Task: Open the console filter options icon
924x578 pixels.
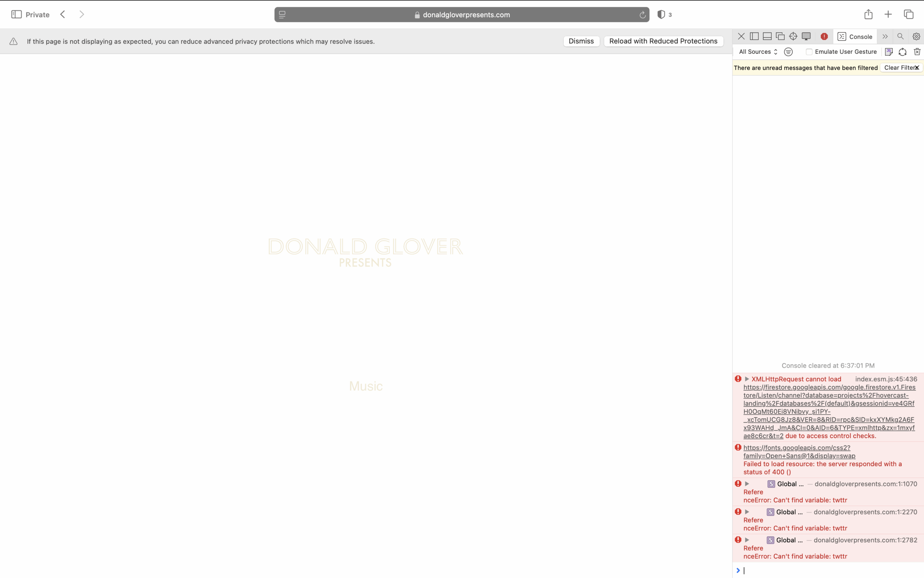Action: click(x=788, y=52)
